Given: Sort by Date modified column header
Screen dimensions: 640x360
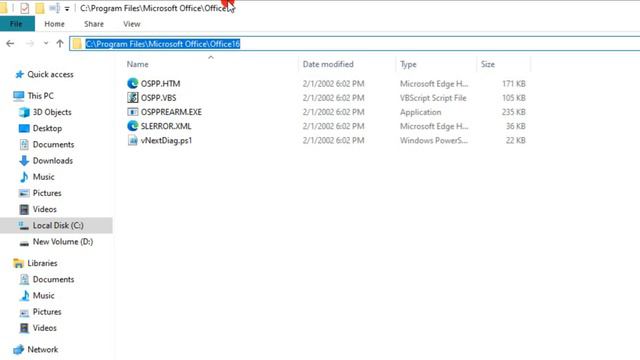Looking at the screenshot, I should [328, 64].
